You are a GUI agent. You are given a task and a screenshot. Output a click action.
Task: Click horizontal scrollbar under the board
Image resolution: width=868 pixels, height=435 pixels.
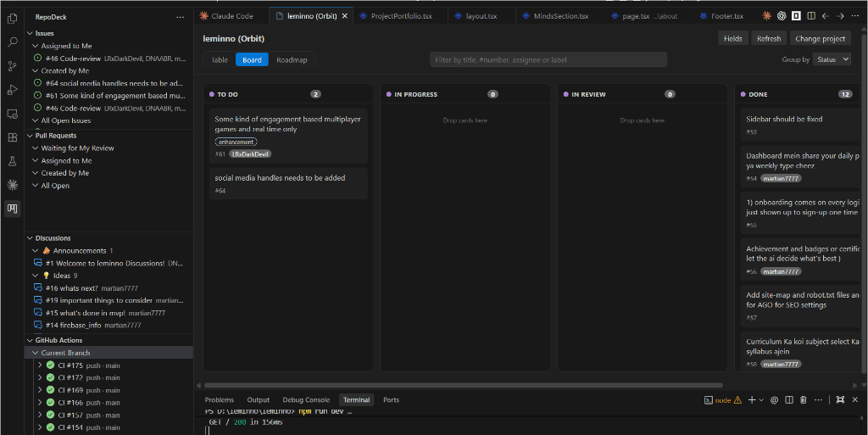pyautogui.click(x=464, y=385)
